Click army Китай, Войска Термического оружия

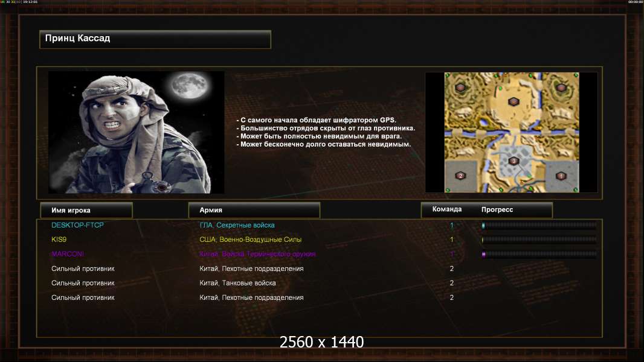[257, 254]
